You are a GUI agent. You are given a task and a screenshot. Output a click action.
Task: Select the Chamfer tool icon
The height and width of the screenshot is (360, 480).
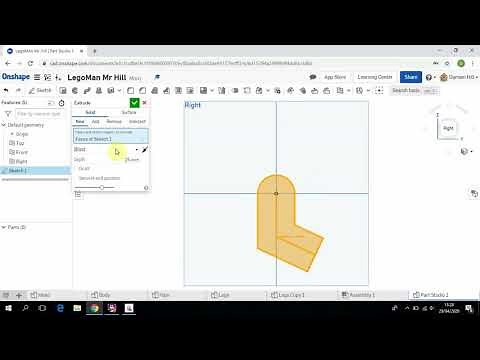[x=143, y=90]
